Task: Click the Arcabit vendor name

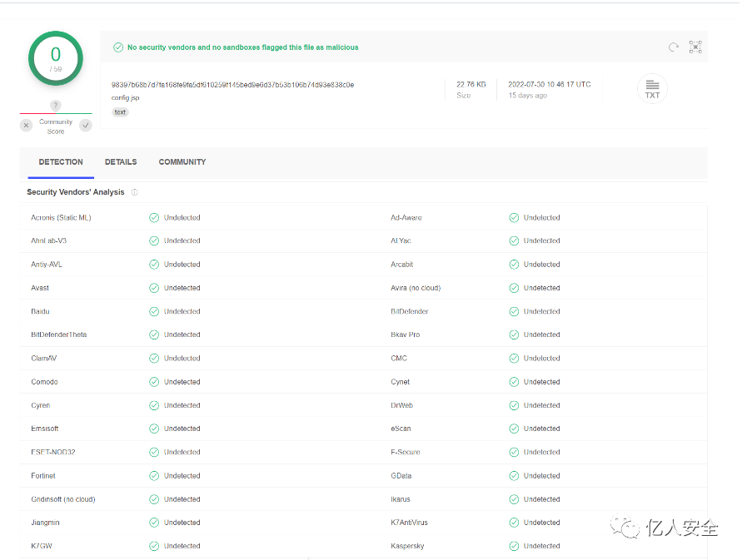Action: [x=401, y=265]
